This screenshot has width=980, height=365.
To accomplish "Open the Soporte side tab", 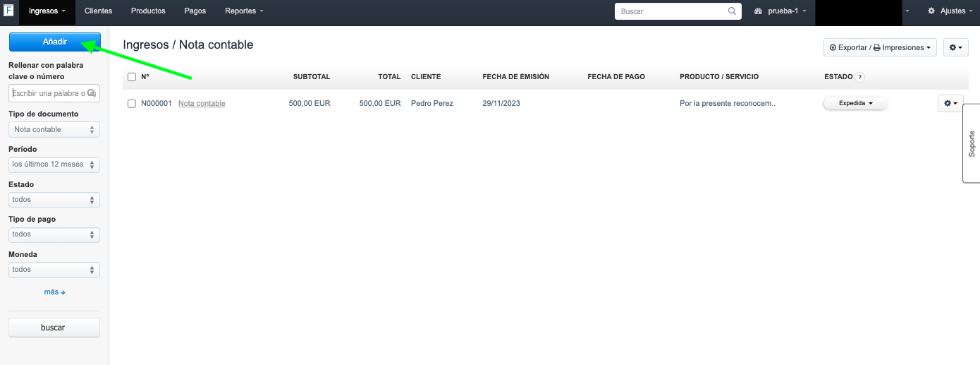I will 972,143.
